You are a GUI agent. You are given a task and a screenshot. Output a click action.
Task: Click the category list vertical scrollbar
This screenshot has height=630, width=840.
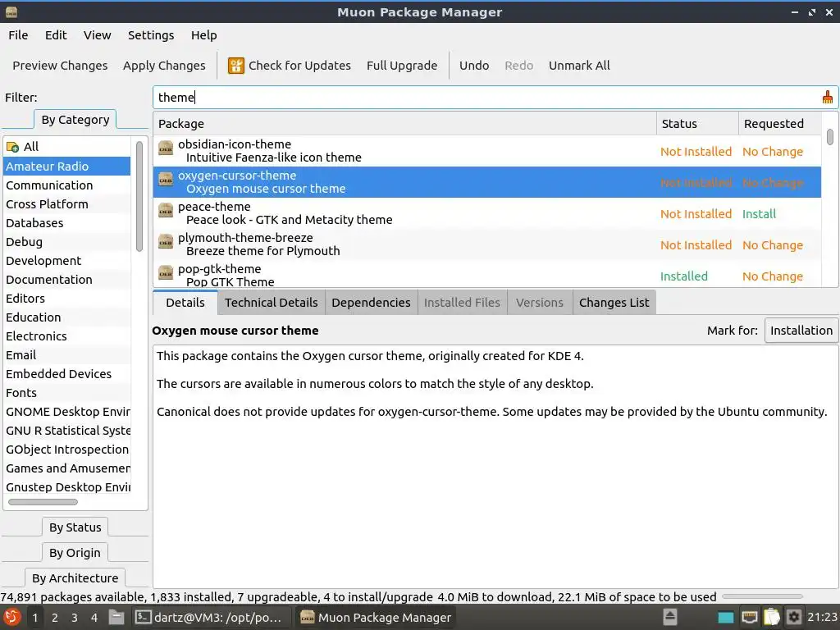pyautogui.click(x=139, y=195)
